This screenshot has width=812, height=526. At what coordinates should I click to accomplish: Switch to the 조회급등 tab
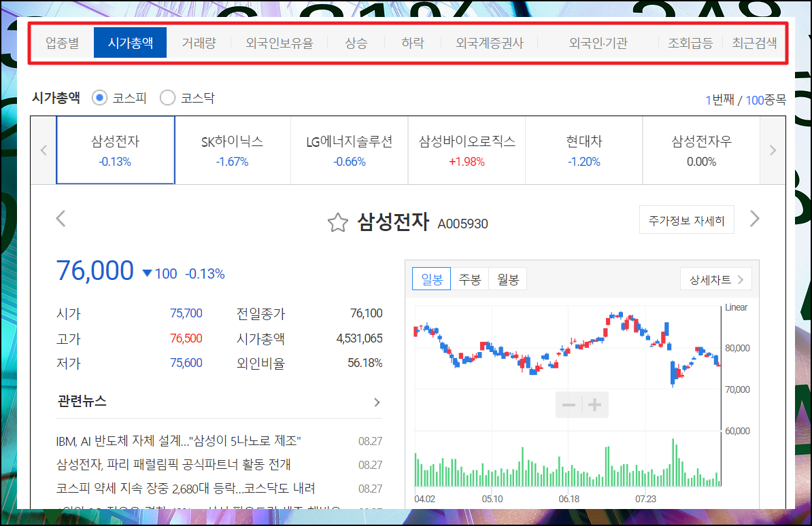point(690,43)
